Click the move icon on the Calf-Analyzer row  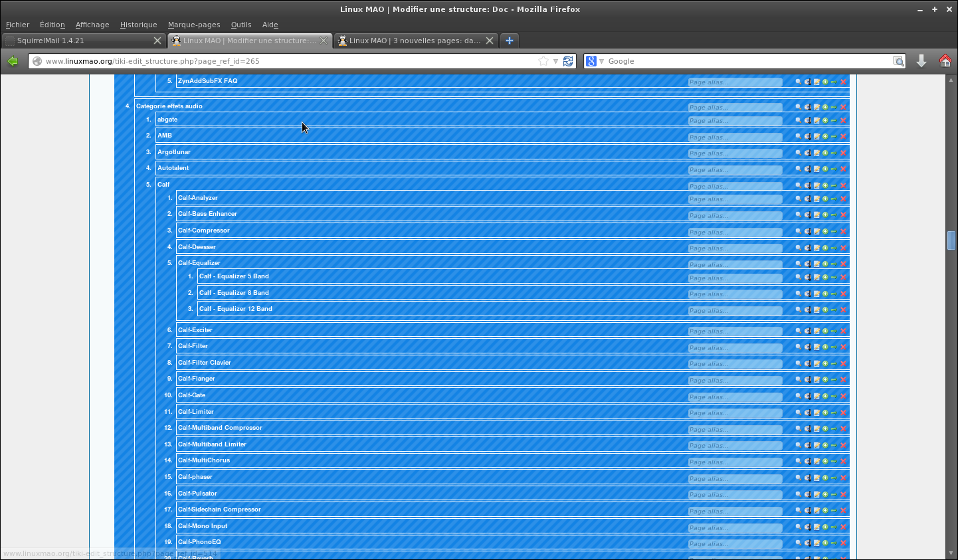pos(808,199)
